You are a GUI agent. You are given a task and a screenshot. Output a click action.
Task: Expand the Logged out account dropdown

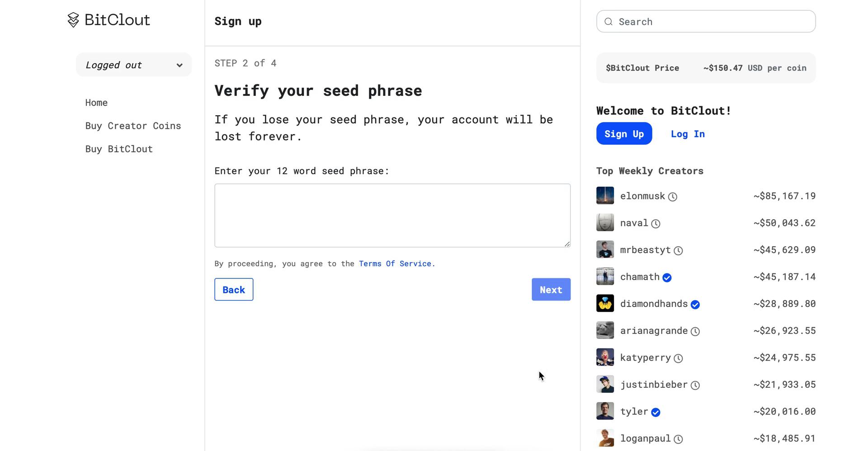pos(134,65)
